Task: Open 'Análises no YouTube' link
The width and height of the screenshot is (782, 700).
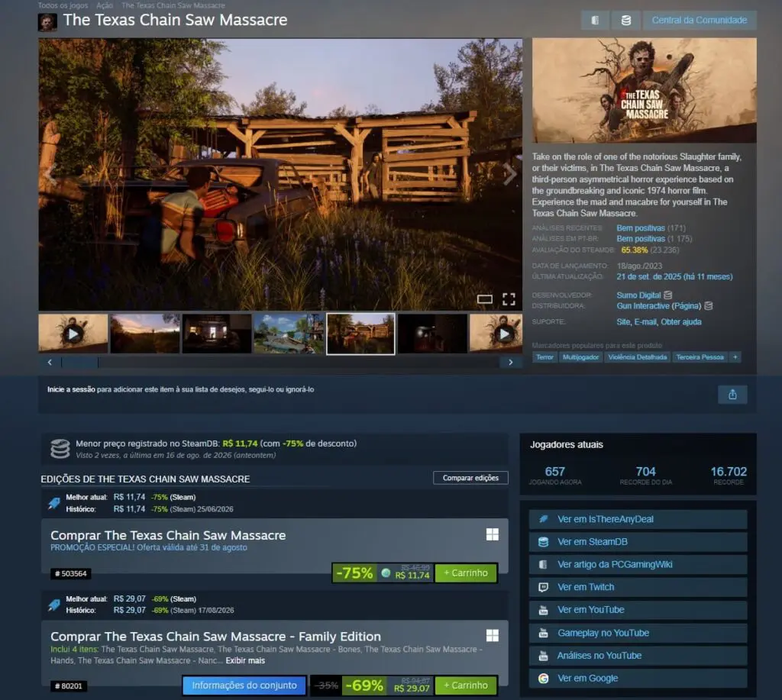Action: point(638,656)
